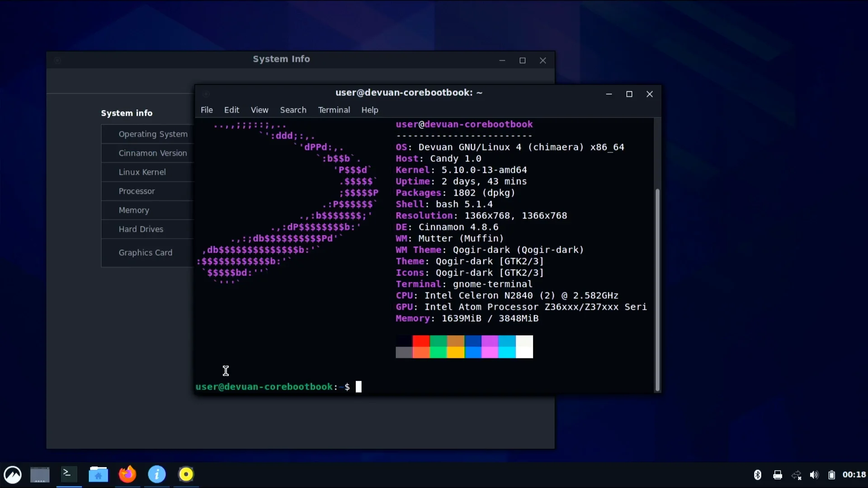Open the terminal Search menu
Image resolution: width=868 pixels, height=488 pixels.
coord(293,110)
